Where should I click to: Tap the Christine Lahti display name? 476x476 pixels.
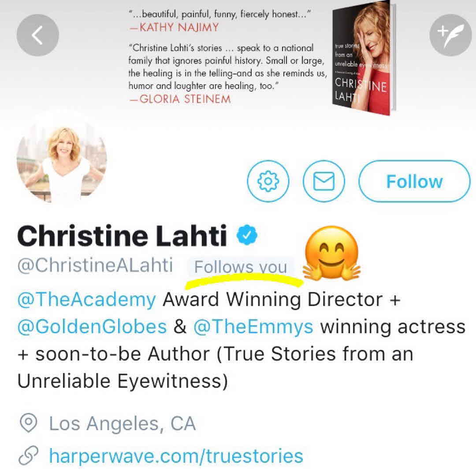122,235
